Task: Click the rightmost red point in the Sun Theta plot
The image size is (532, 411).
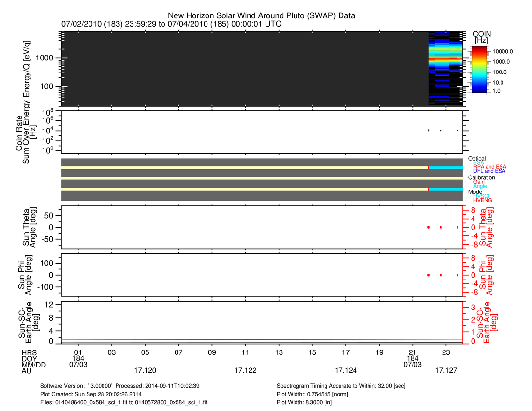Action: click(458, 227)
